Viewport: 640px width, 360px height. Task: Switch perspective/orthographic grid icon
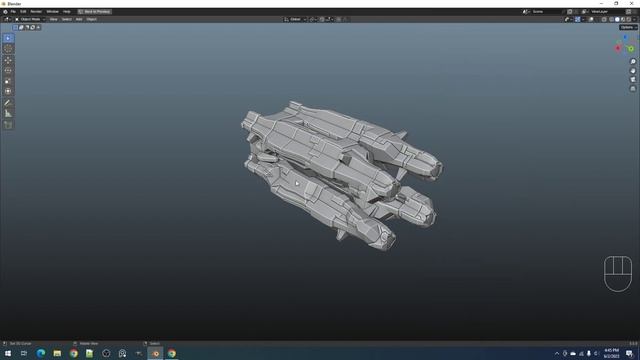click(x=633, y=89)
